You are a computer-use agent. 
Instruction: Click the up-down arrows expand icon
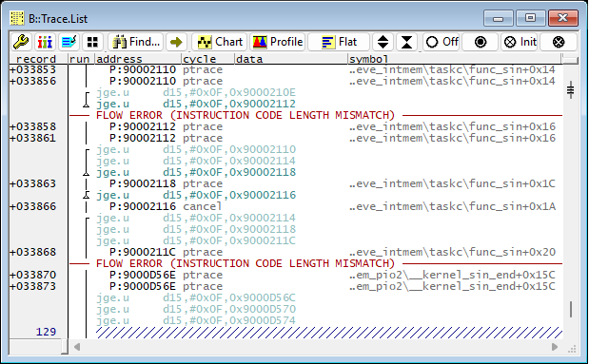click(x=383, y=42)
